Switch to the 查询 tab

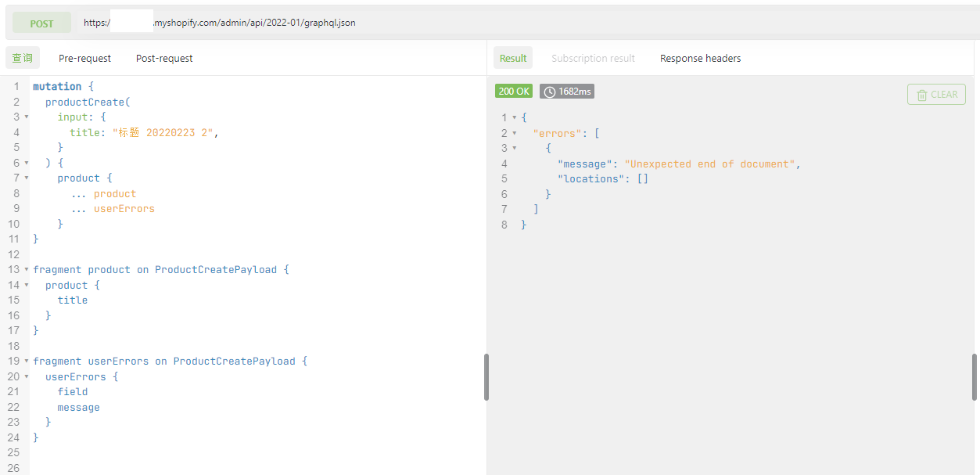[23, 58]
